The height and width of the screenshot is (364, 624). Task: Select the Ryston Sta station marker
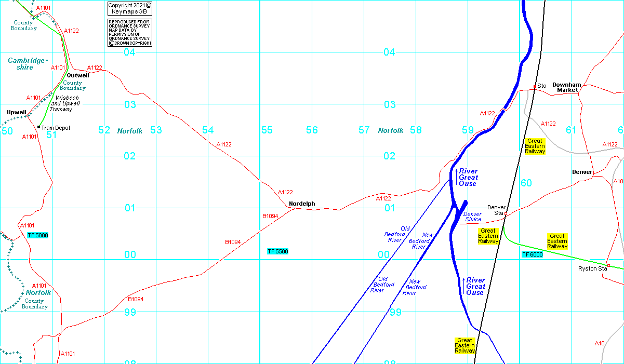(x=608, y=265)
